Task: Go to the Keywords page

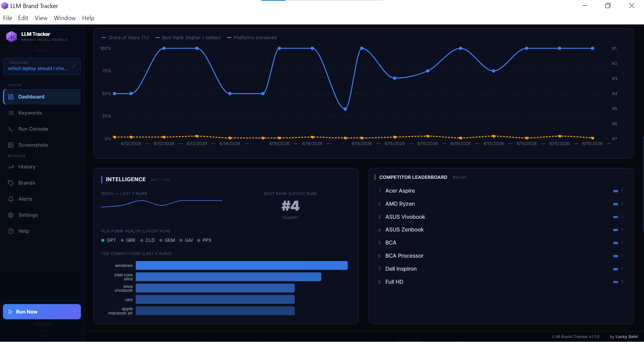Action: [x=42, y=113]
